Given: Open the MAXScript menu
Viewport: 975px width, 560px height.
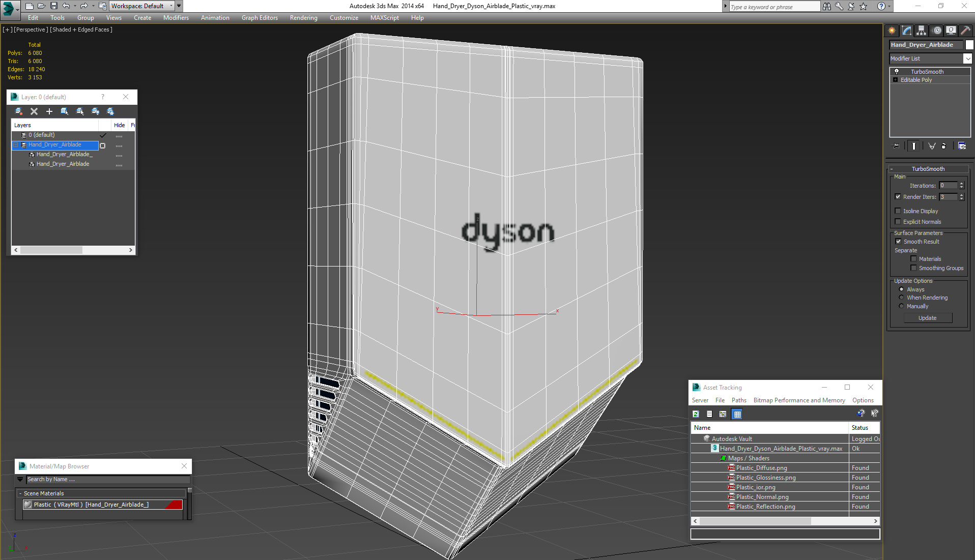Looking at the screenshot, I should coord(384,18).
